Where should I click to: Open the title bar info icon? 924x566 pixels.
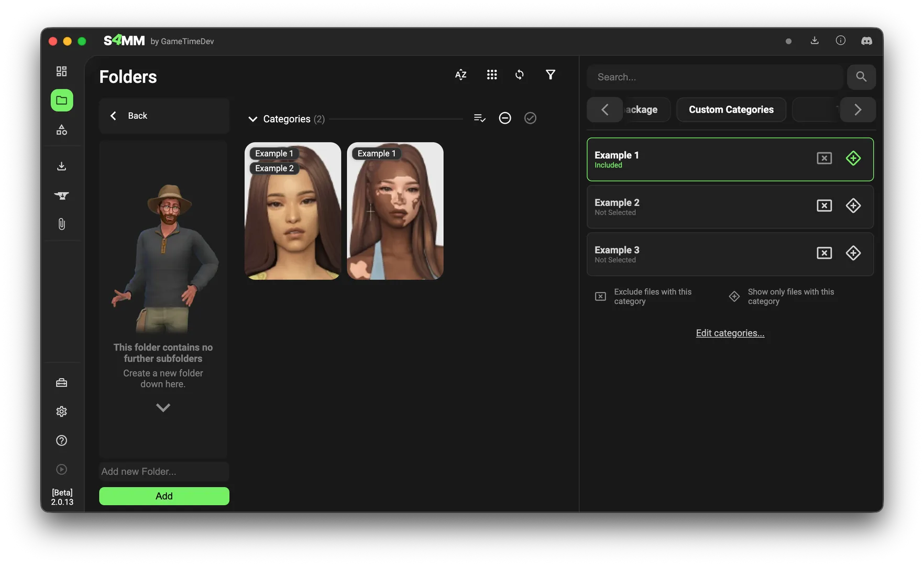tap(841, 41)
